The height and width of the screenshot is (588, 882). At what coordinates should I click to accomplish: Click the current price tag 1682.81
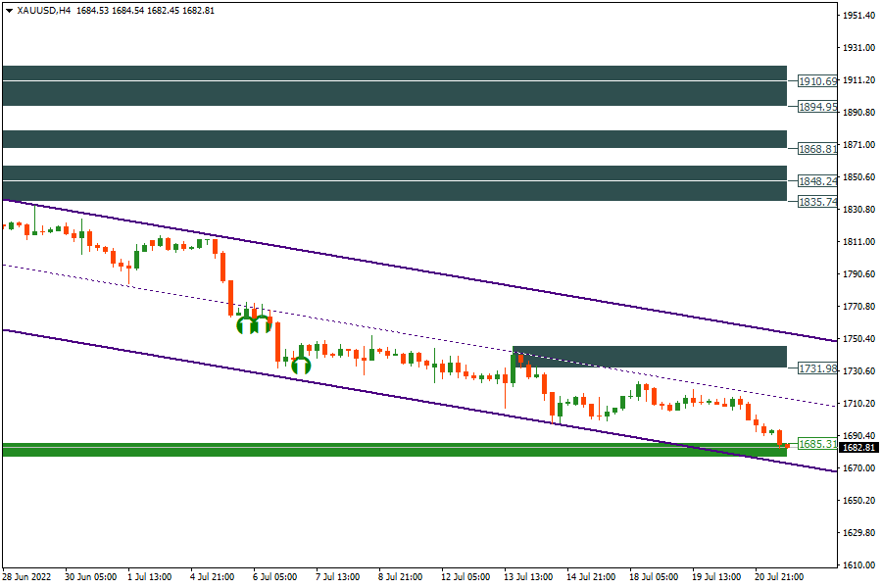click(858, 448)
